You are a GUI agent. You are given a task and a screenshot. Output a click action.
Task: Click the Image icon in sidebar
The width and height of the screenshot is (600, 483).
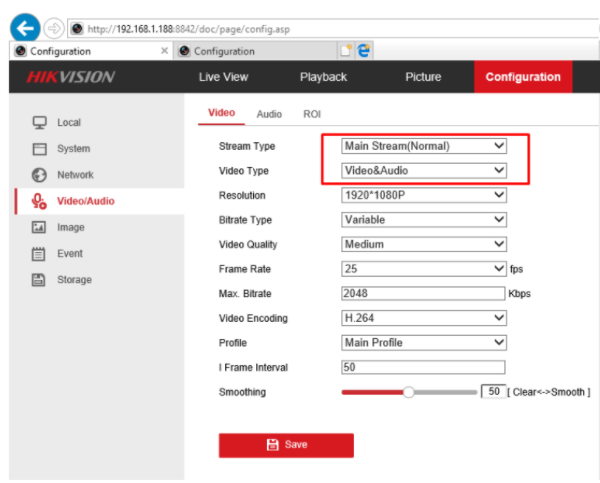pos(40,228)
